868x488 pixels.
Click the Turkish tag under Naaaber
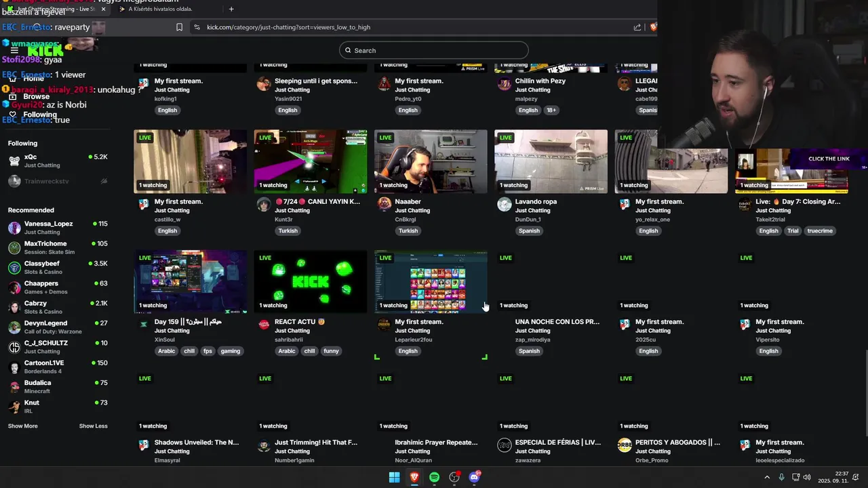click(x=408, y=230)
